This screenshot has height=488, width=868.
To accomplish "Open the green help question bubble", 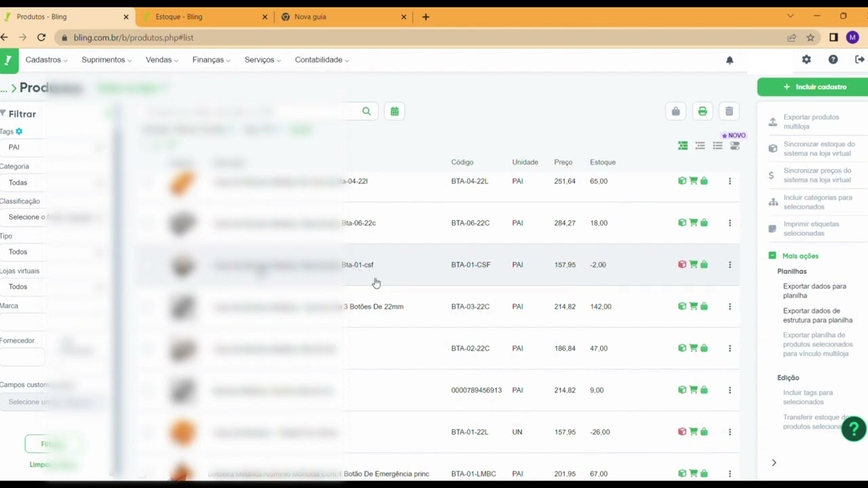I will [x=854, y=429].
